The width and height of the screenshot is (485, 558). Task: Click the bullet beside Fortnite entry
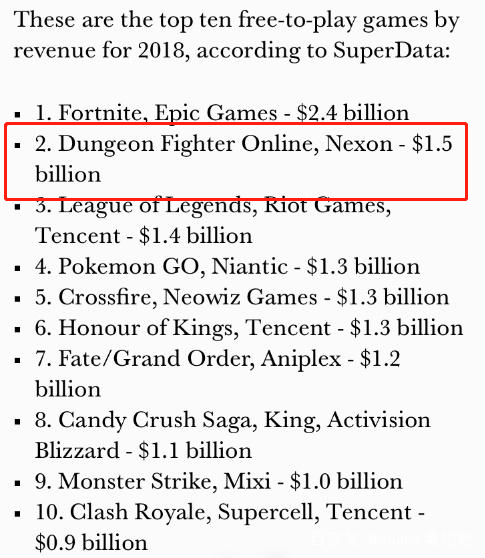click(x=18, y=115)
